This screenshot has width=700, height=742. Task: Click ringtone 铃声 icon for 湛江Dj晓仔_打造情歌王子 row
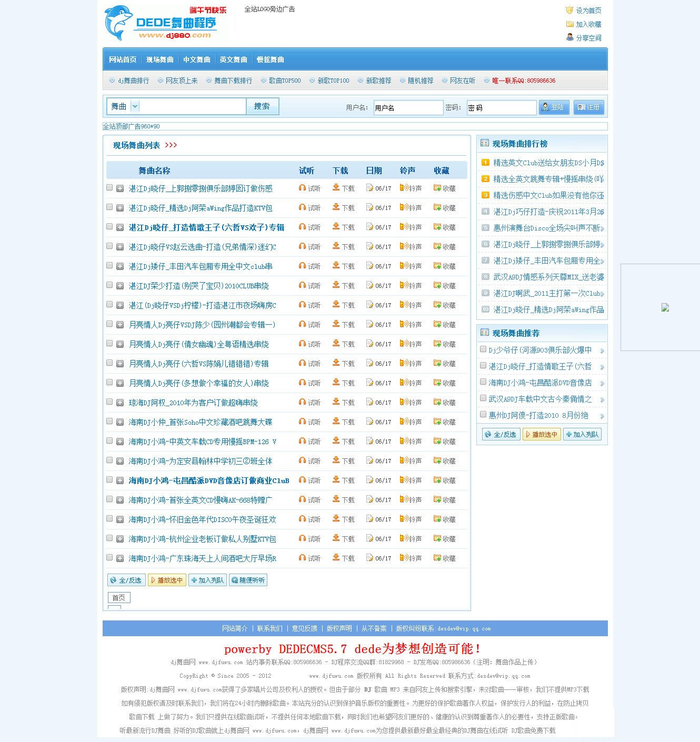point(404,227)
